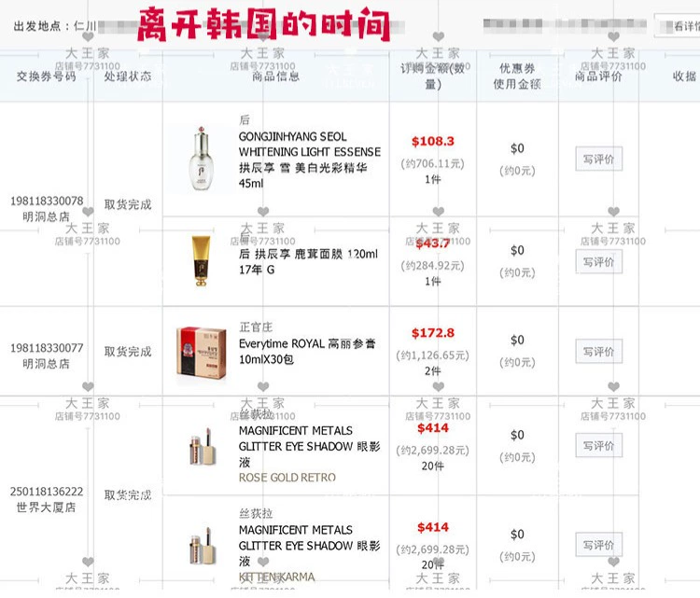The width and height of the screenshot is (700, 598).
Task: Click 取货完成 status for voucher 250118136222
Action: [128, 494]
